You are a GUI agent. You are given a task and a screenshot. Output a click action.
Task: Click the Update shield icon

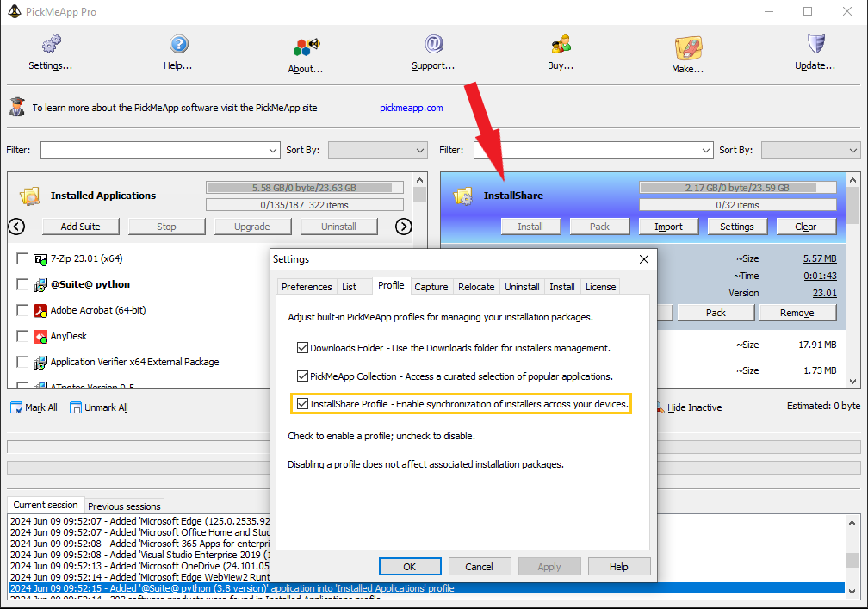816,44
